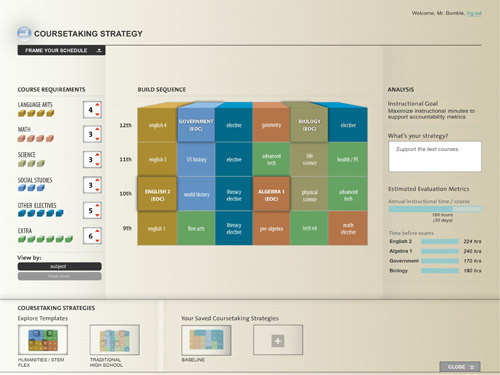Increase Other Electives count with up arrow
This screenshot has width=500, height=375.
coord(97,206)
